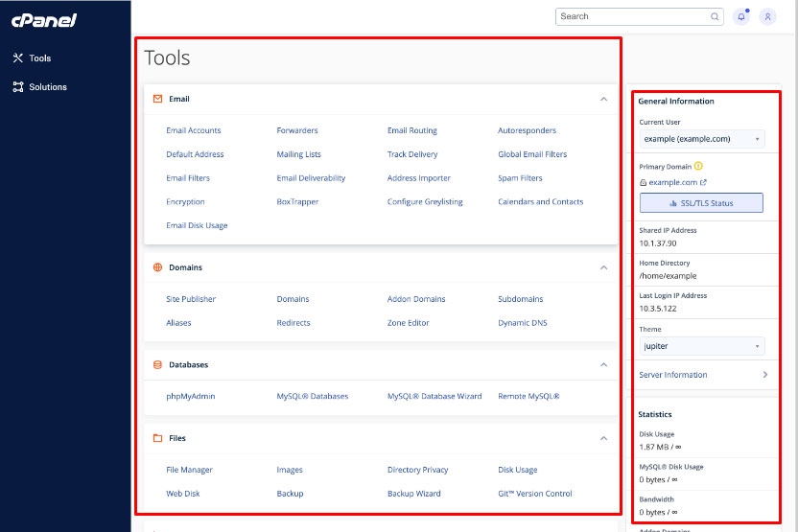Click the Files folder icon

click(157, 438)
